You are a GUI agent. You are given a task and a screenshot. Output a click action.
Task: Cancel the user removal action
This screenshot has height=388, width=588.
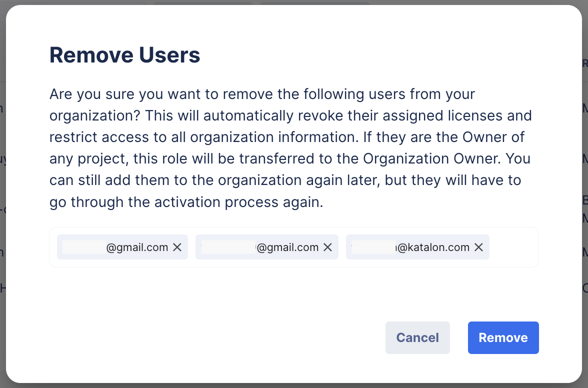click(417, 337)
